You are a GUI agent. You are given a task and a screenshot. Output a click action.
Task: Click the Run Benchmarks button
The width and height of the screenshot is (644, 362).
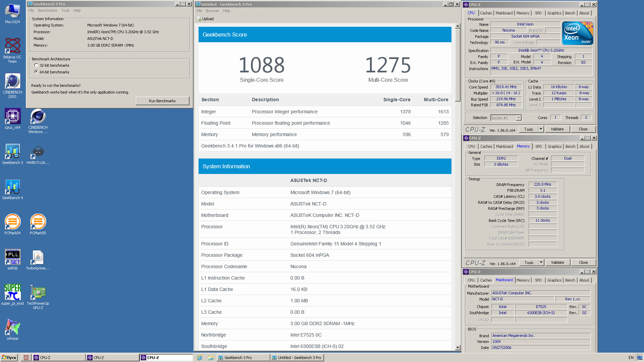[x=162, y=101]
